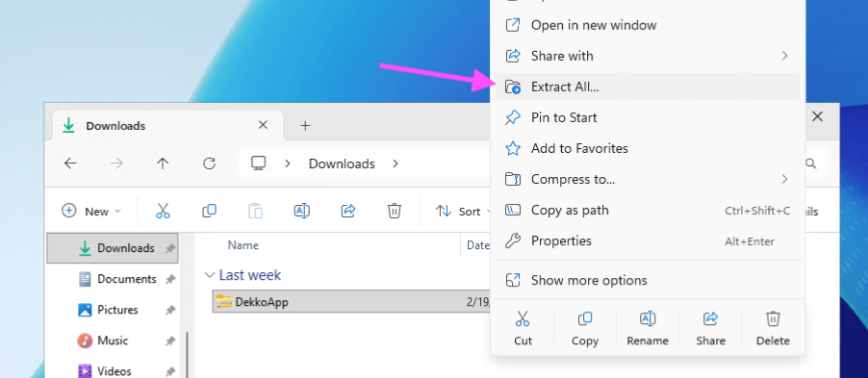Click the toolbar Copy icon
This screenshot has height=378, width=868.
(209, 211)
